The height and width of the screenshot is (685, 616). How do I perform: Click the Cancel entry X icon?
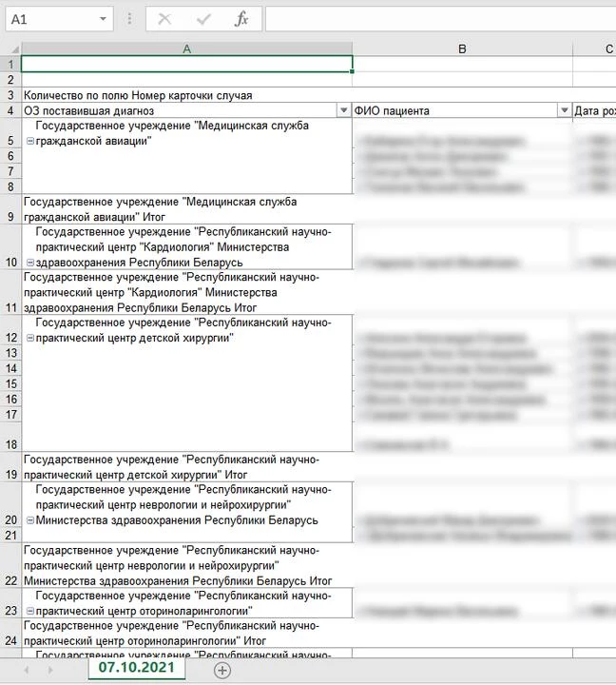click(164, 19)
